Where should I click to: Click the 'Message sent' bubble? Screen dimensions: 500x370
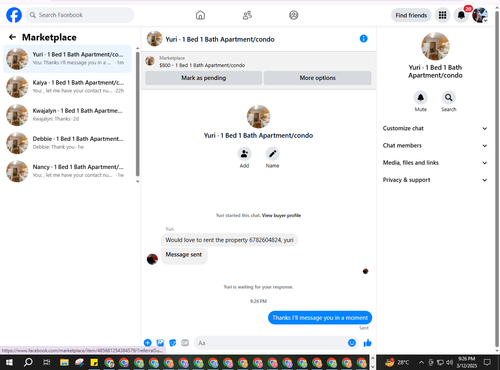pyautogui.click(x=184, y=256)
